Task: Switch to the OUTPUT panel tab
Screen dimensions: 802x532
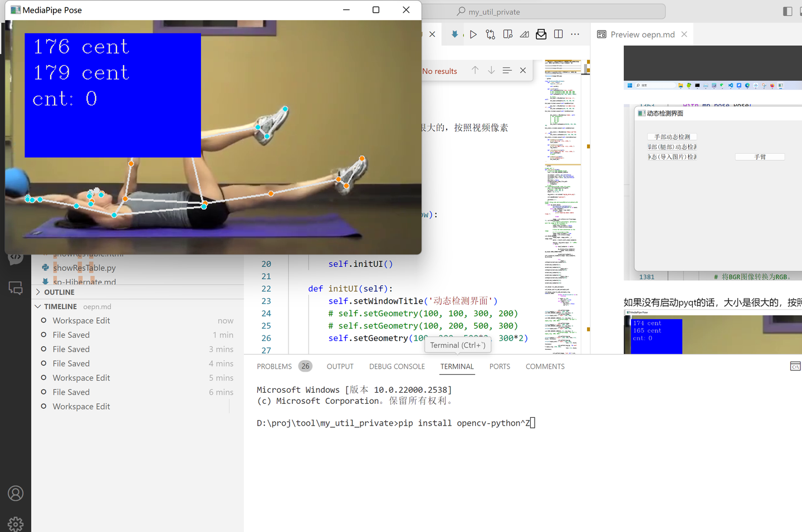Action: click(340, 366)
